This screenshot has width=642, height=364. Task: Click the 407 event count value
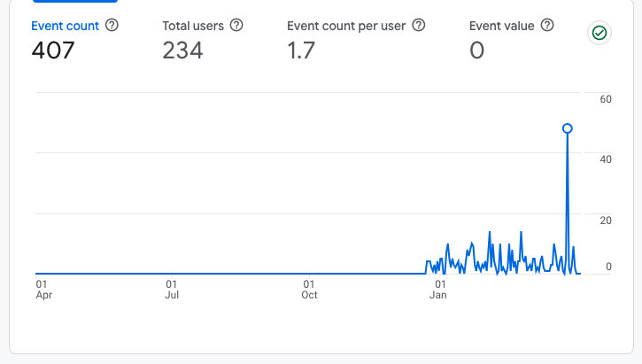[53, 50]
